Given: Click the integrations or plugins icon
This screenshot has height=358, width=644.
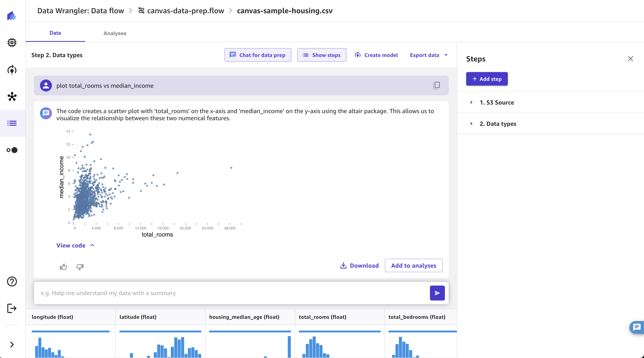Looking at the screenshot, I should pos(12,96).
